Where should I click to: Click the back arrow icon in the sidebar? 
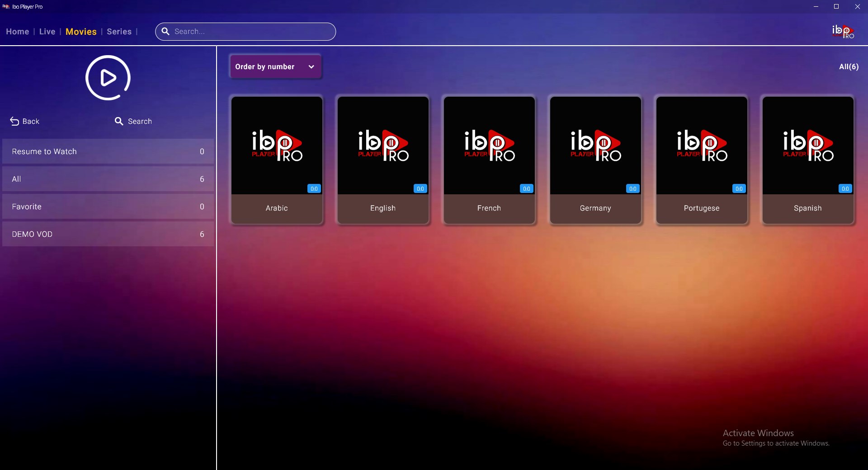point(14,121)
